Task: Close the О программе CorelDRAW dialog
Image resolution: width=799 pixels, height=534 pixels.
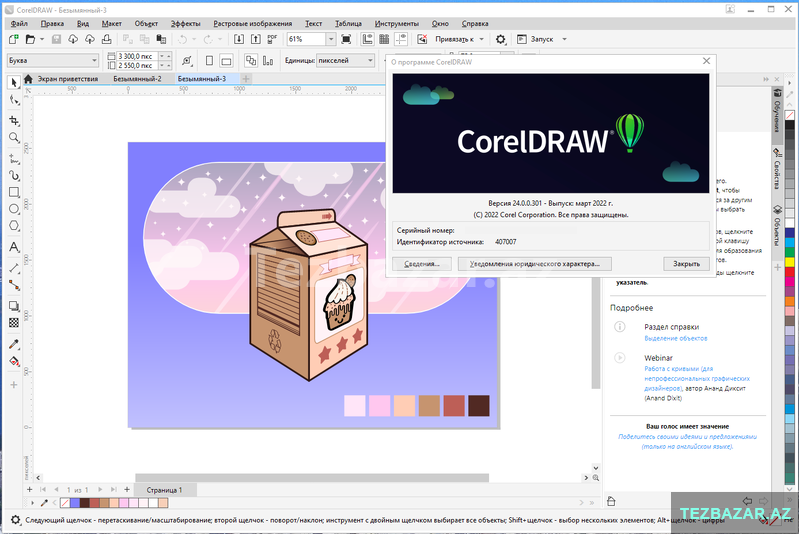Action: 706,61
